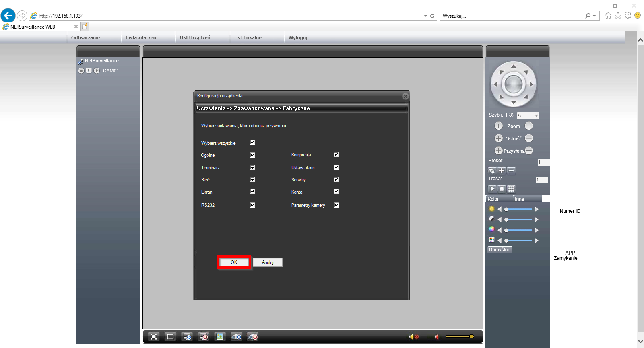Click the Wyloguj menu item
This screenshot has width=644, height=348.
(298, 38)
